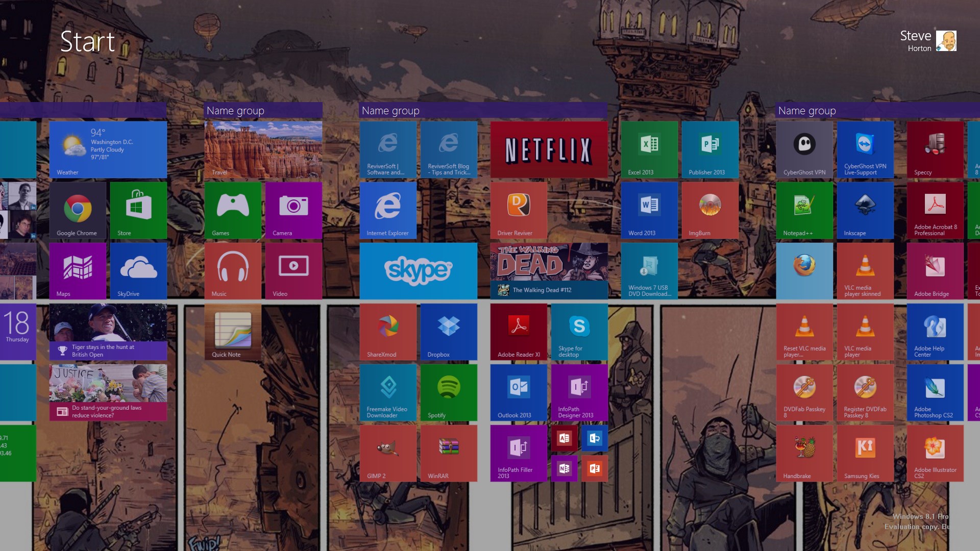Rename the group above the Netflix tile

tap(484, 110)
